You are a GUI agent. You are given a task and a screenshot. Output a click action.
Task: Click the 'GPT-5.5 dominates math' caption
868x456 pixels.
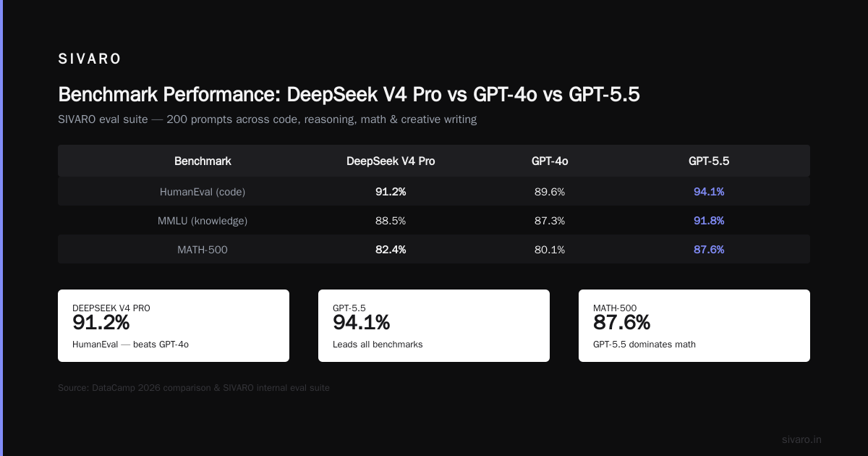pos(644,345)
